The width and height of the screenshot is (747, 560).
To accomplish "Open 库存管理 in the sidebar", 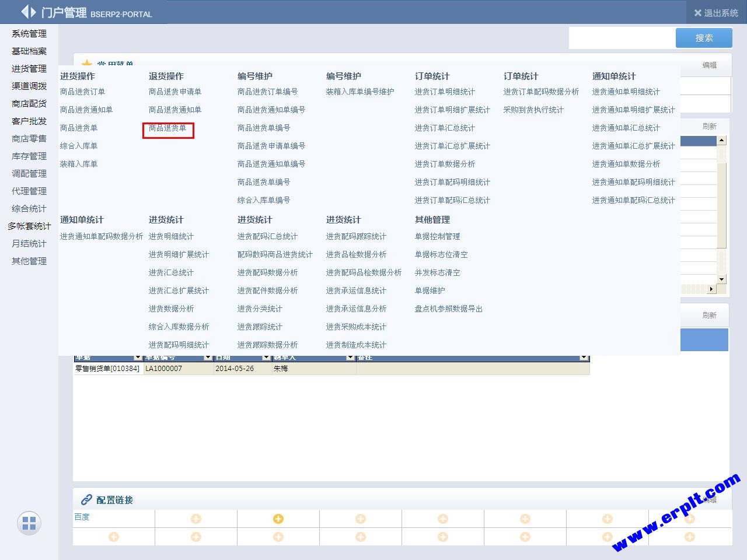I will (x=29, y=156).
